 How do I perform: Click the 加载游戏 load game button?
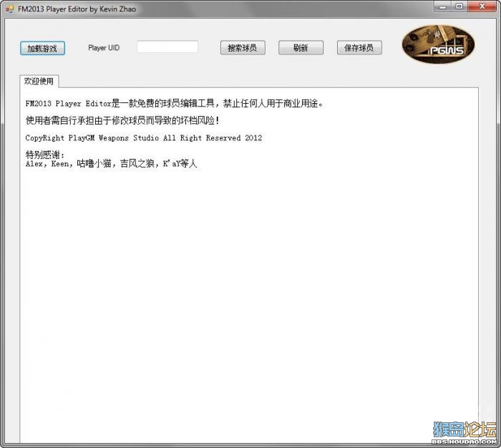(x=42, y=48)
